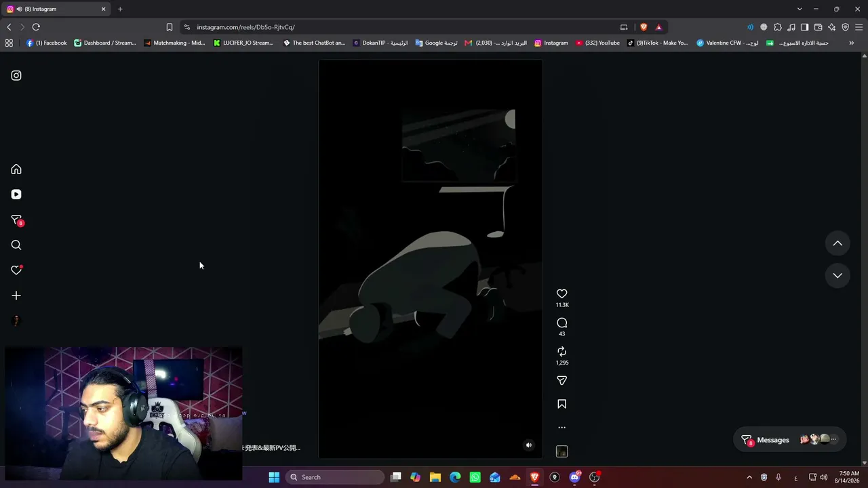Open direct messages icon in the left sidebar
Viewport: 868px width, 488px height.
coord(16,220)
